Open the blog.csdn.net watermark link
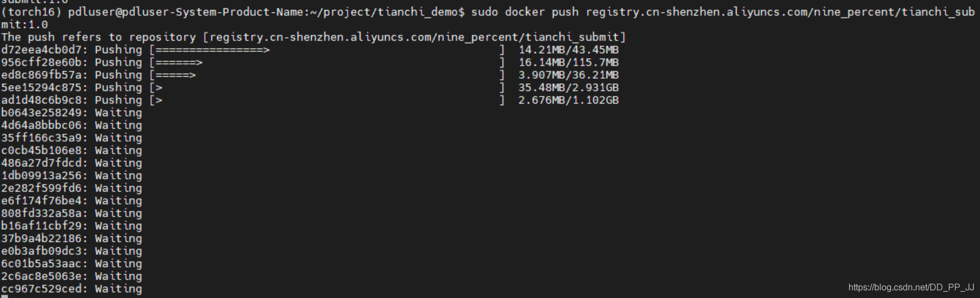This screenshot has height=298, width=980. tap(911, 287)
